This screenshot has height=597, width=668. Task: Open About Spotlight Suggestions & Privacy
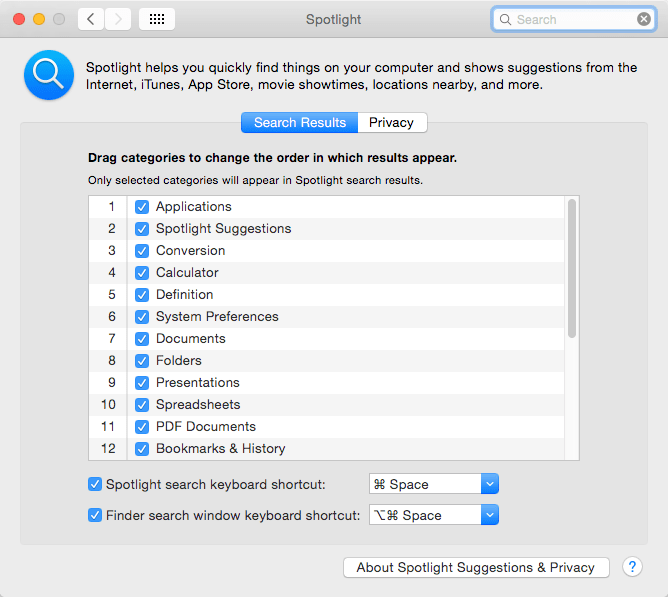[476, 568]
